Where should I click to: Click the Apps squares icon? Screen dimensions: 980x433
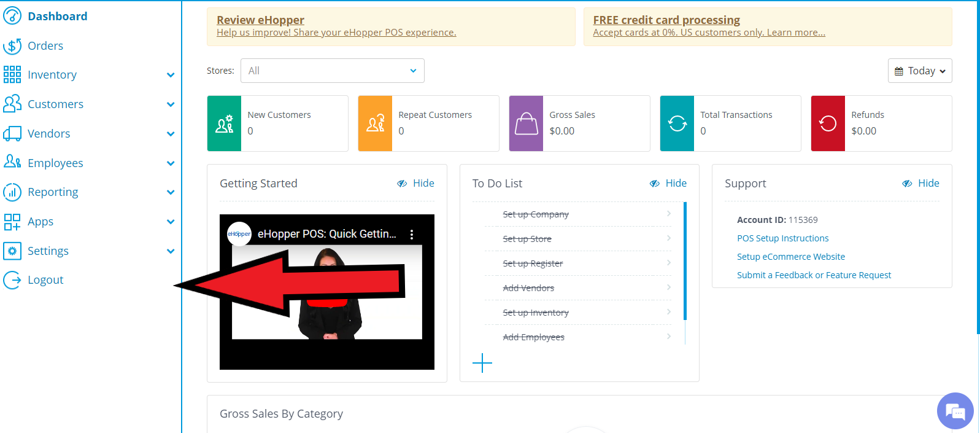point(12,222)
